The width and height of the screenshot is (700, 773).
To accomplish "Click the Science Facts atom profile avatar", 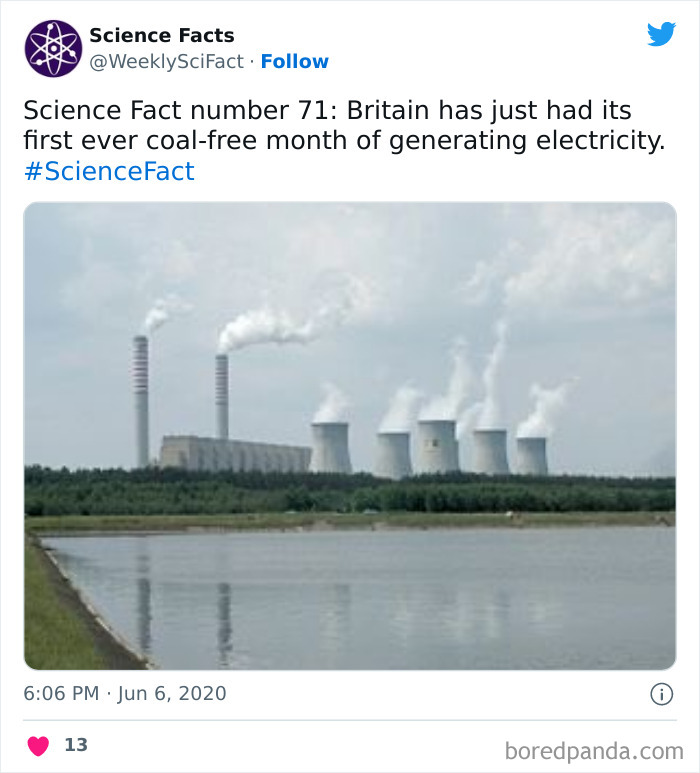I will pyautogui.click(x=53, y=49).
